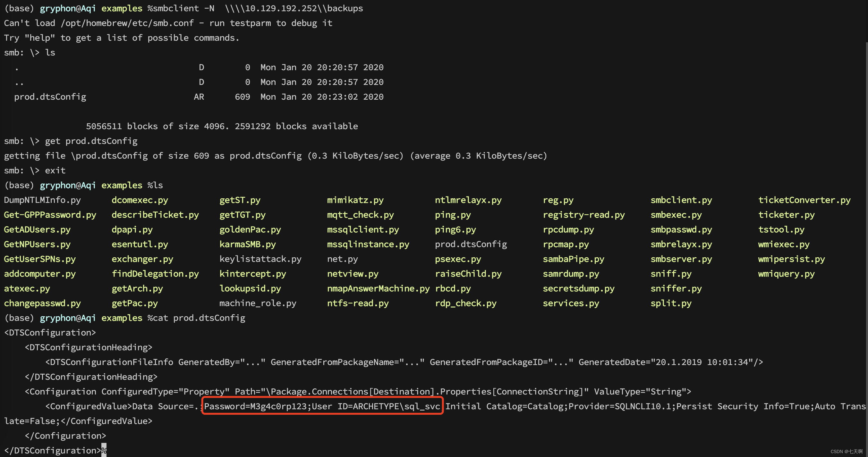Click lookupsid.py file name
Screen dimensions: 868x457
tap(250, 289)
